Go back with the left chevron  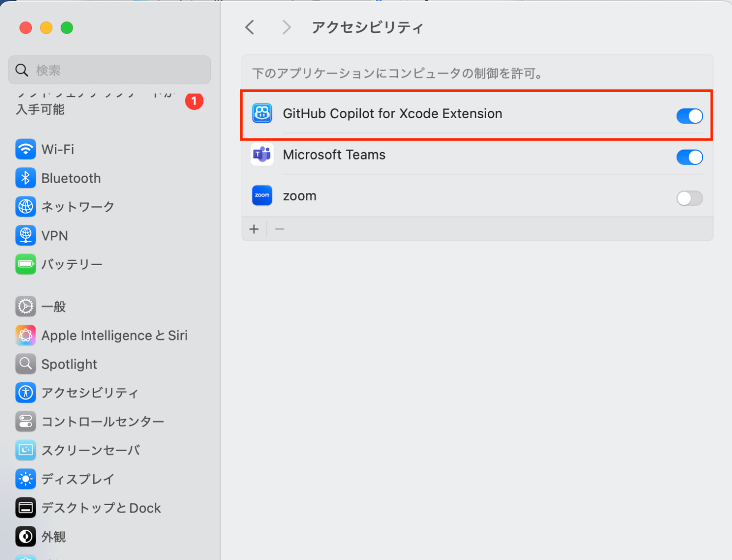[x=250, y=27]
